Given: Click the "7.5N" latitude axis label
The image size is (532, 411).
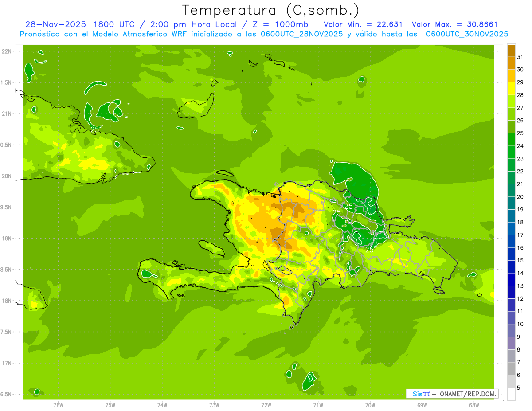Looking at the screenshot, I should [7, 332].
